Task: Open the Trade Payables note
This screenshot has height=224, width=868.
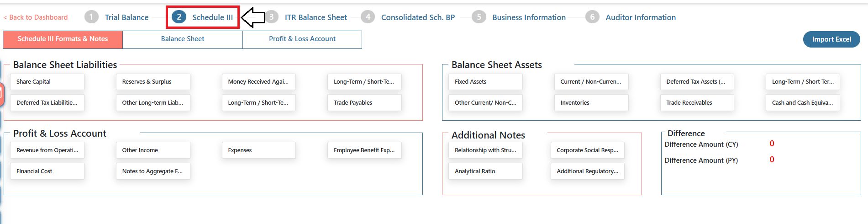Action: 364,103
